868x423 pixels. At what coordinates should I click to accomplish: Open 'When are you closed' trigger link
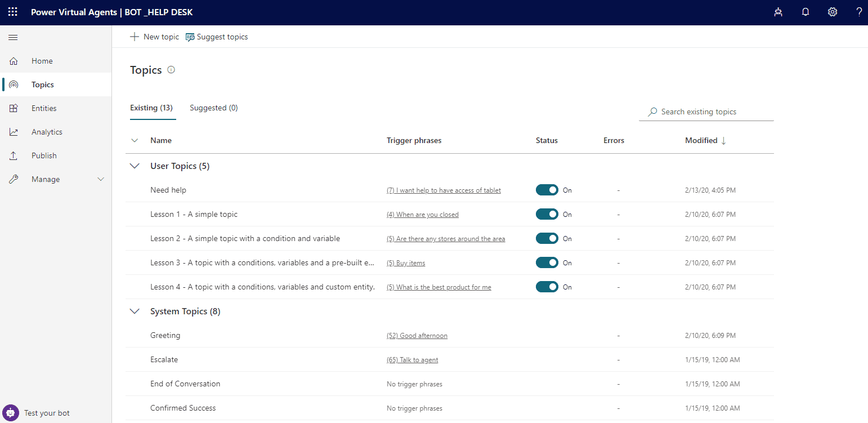pyautogui.click(x=423, y=215)
